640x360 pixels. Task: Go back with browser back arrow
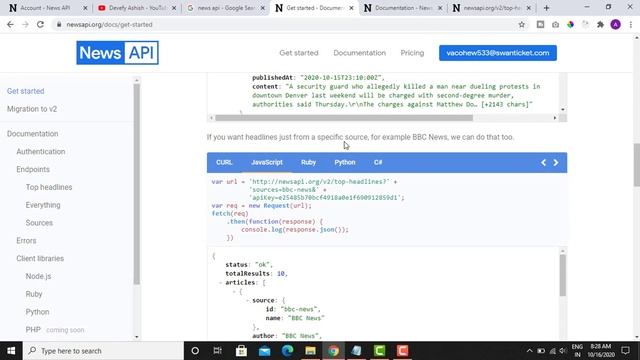click(10, 24)
